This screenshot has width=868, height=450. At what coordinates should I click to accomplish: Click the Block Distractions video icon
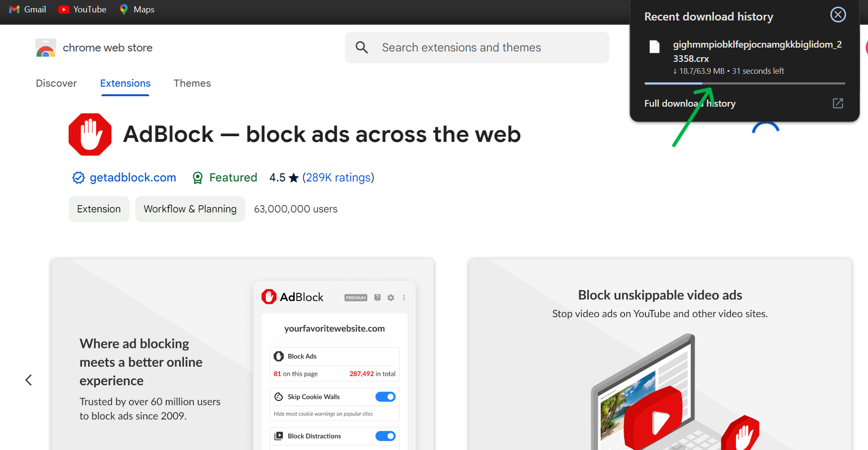(x=279, y=436)
